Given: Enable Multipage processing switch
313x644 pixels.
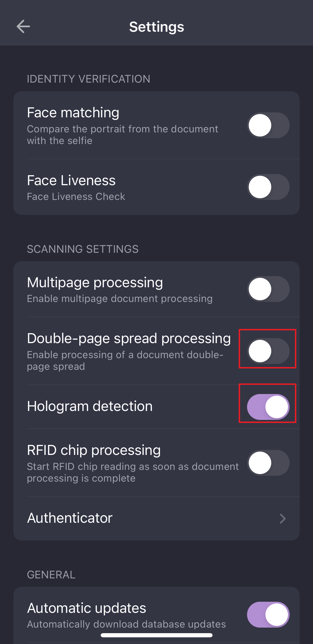Looking at the screenshot, I should (x=268, y=289).
